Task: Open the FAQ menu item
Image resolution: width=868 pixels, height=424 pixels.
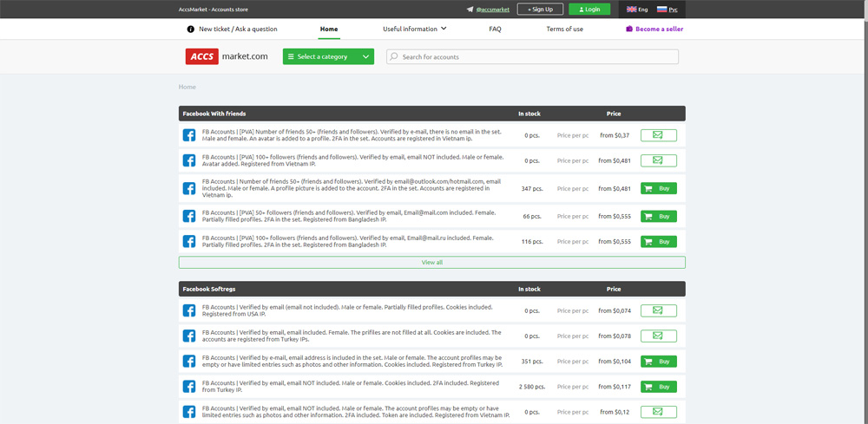Action: (x=495, y=29)
